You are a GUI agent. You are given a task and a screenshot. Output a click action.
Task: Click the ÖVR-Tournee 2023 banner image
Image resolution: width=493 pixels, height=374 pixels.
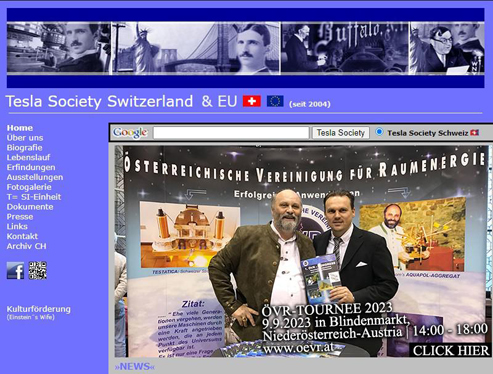coord(302,251)
